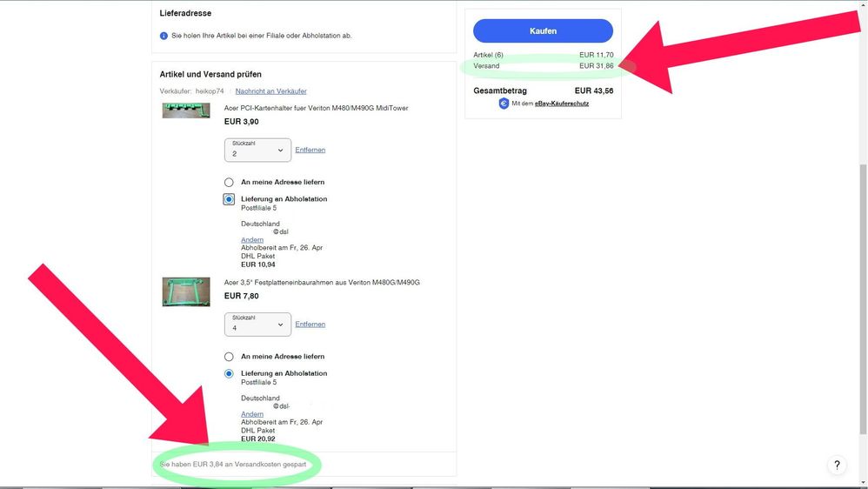The height and width of the screenshot is (489, 868).
Task: Open the eBay-Käuferschutz link
Action: point(562,104)
